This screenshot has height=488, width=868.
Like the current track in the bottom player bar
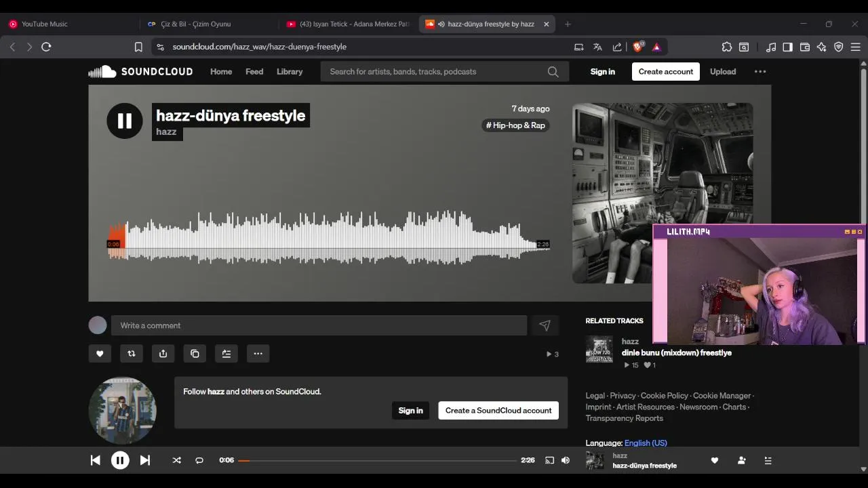tap(714, 460)
